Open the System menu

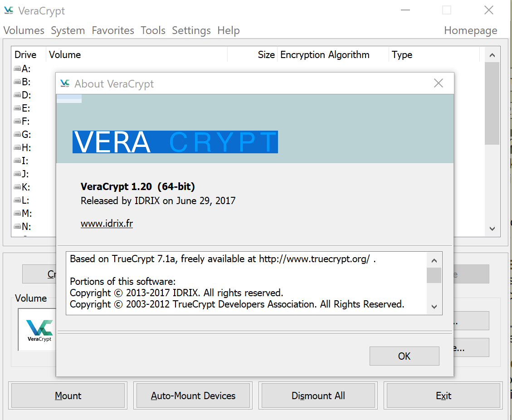pos(68,30)
